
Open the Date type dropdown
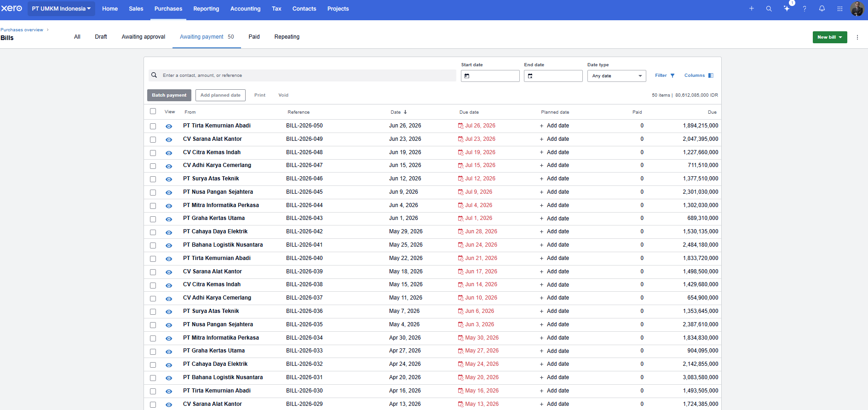[x=616, y=76]
